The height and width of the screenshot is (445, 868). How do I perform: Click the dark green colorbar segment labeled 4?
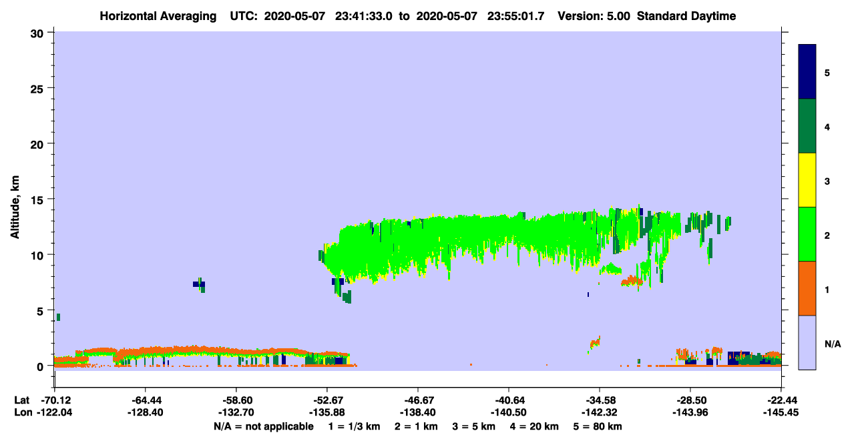click(807, 126)
